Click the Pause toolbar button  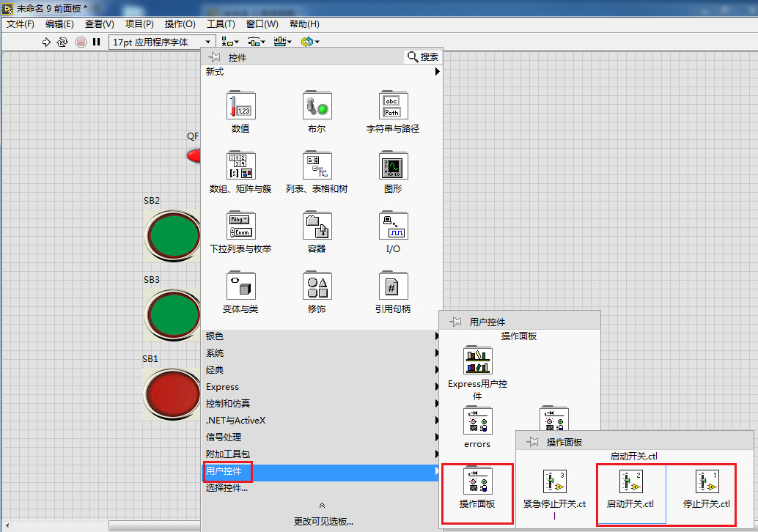coord(97,42)
